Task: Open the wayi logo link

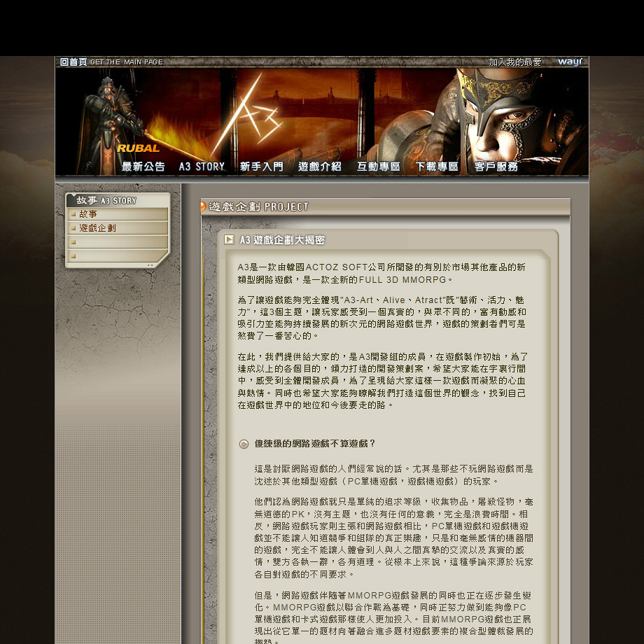Action: point(570,62)
